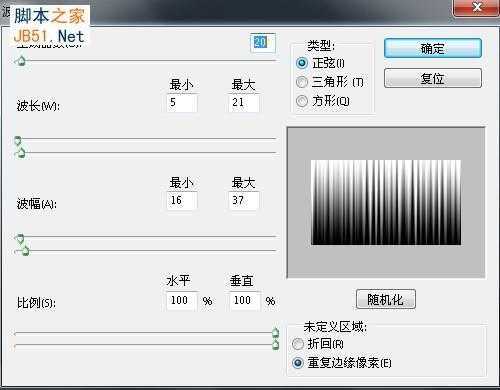500x390 pixels.
Task: Click the vertical scale slider handle
Action: 275,345
